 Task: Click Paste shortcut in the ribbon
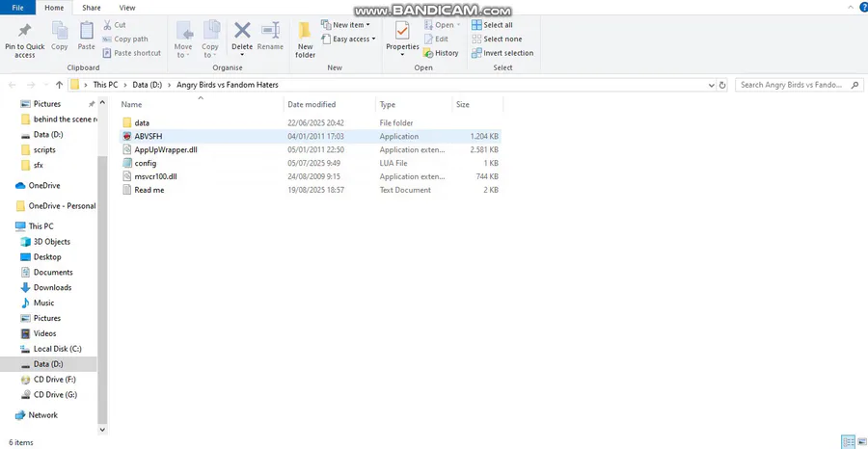click(132, 53)
